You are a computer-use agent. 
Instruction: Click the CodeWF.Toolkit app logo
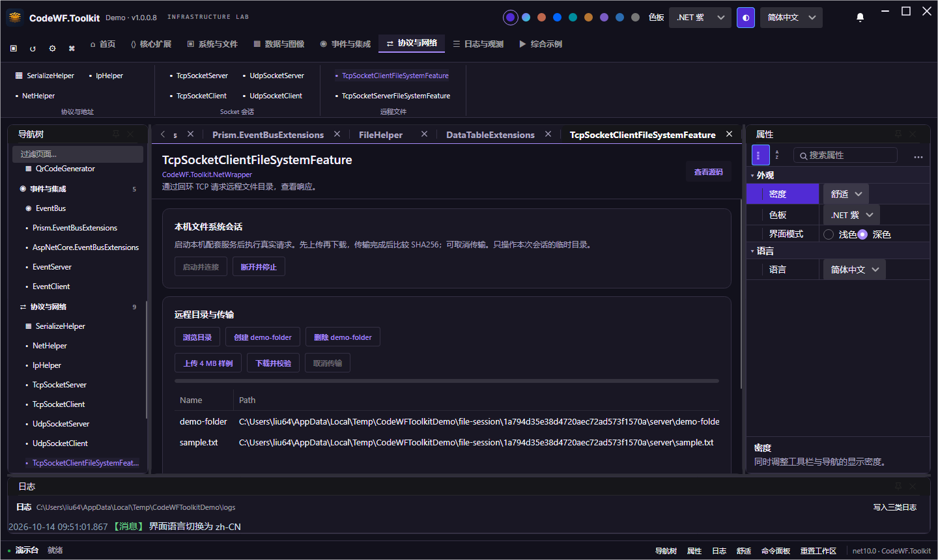pyautogui.click(x=15, y=18)
